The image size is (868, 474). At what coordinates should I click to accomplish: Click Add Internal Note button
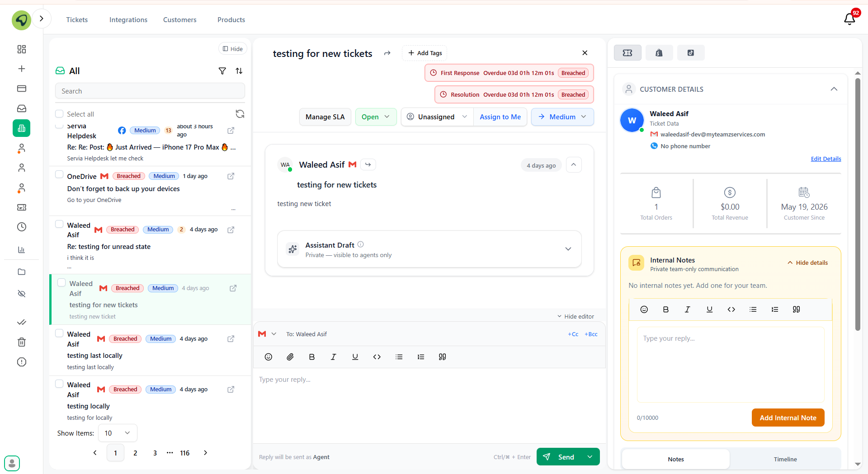point(788,418)
